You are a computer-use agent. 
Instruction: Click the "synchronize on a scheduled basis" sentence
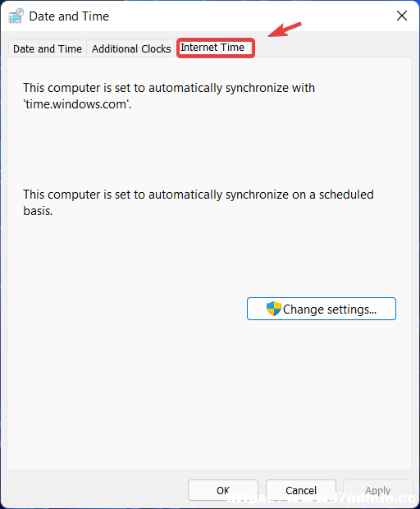click(x=199, y=203)
